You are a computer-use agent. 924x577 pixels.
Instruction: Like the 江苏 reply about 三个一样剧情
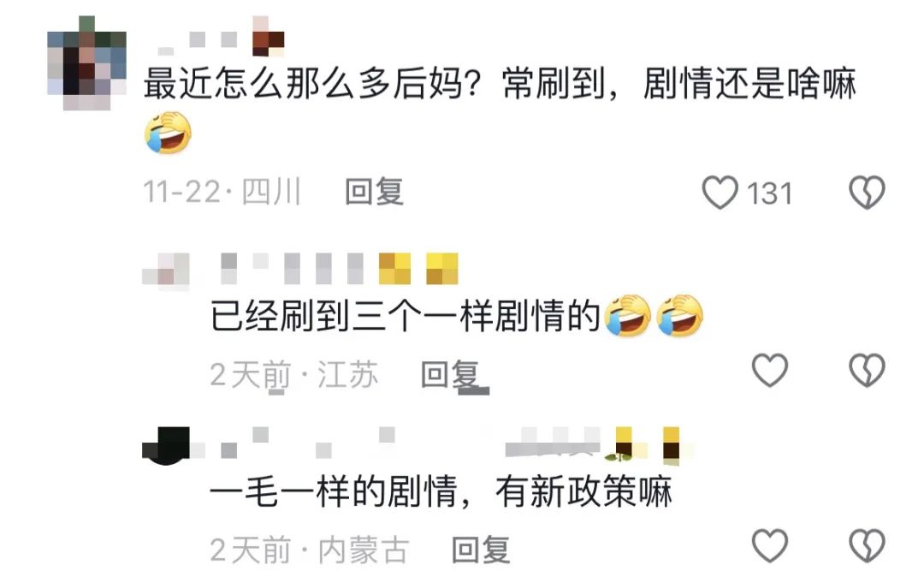click(x=770, y=370)
